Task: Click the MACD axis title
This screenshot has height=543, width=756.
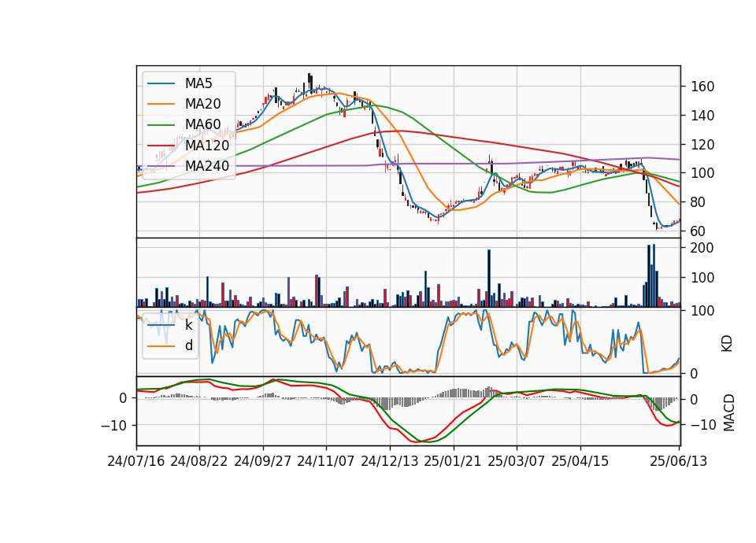Action: (728, 412)
